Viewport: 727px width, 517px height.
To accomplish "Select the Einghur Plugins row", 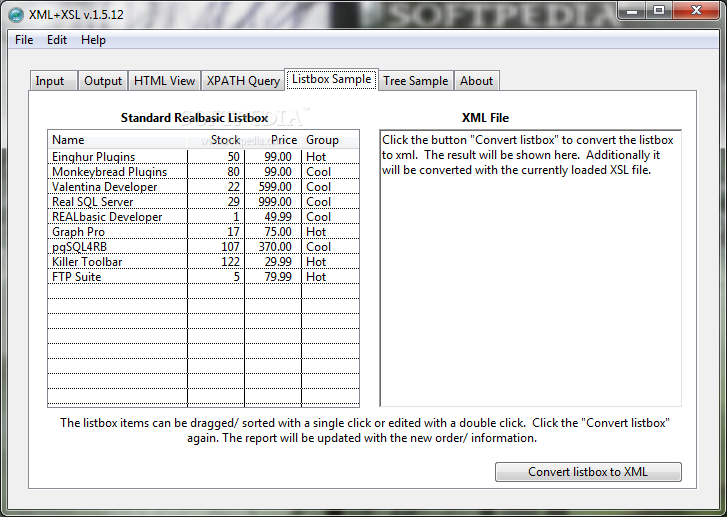I will coord(204,157).
